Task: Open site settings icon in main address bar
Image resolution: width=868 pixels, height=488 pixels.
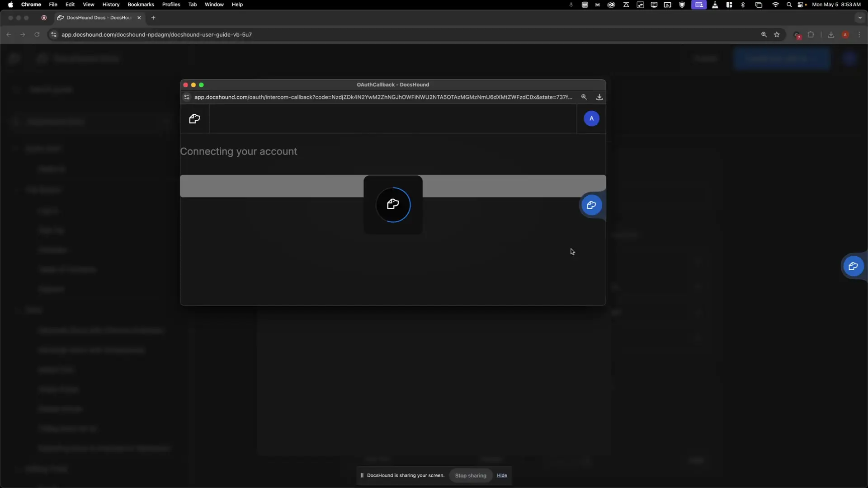Action: coord(54,34)
